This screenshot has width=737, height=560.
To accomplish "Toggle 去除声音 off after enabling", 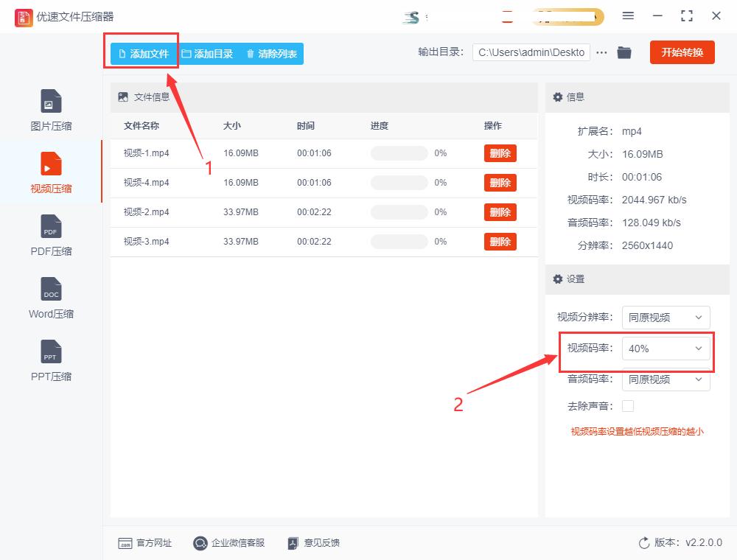I will (x=627, y=405).
